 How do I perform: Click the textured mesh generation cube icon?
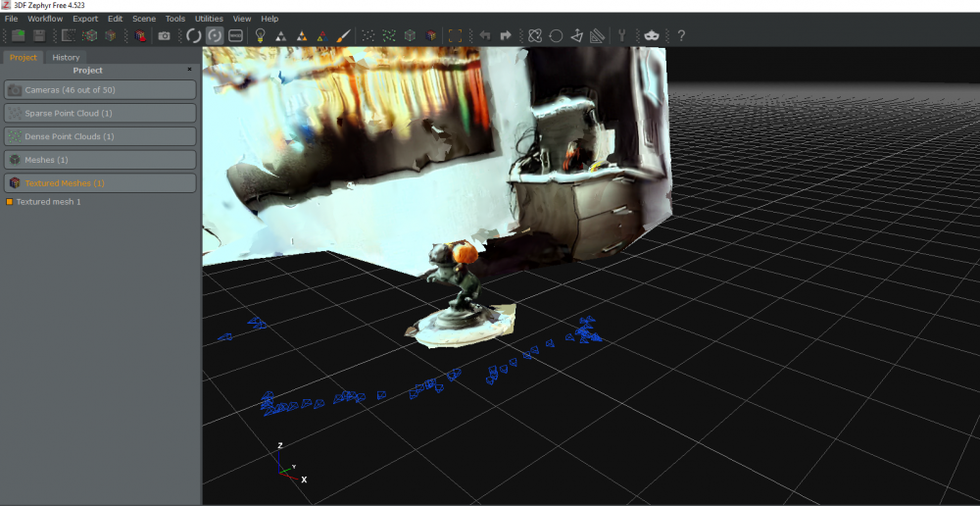(x=140, y=35)
